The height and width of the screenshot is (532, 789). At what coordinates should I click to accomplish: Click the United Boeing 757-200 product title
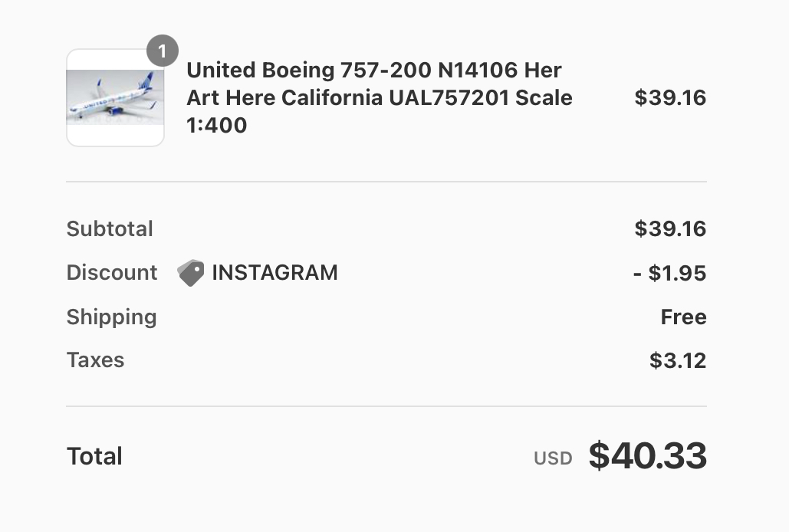[374, 71]
